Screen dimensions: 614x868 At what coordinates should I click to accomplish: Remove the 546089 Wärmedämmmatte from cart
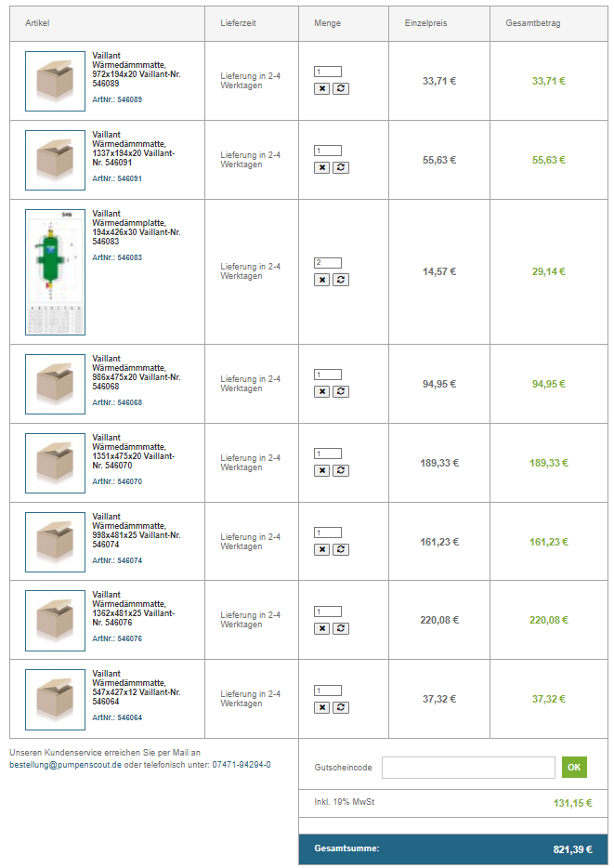coord(322,88)
